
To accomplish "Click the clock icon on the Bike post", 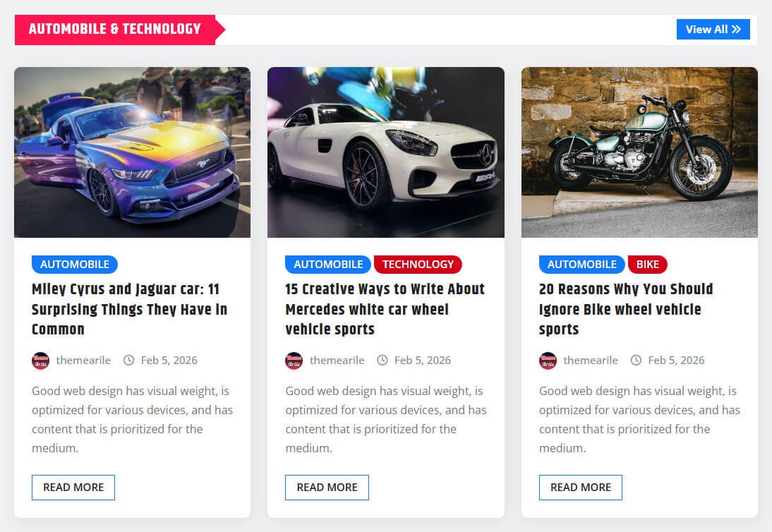I will pyautogui.click(x=636, y=361).
